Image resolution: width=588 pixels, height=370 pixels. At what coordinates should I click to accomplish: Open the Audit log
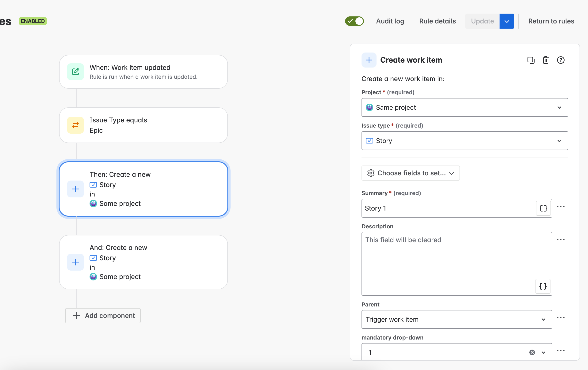(x=390, y=21)
